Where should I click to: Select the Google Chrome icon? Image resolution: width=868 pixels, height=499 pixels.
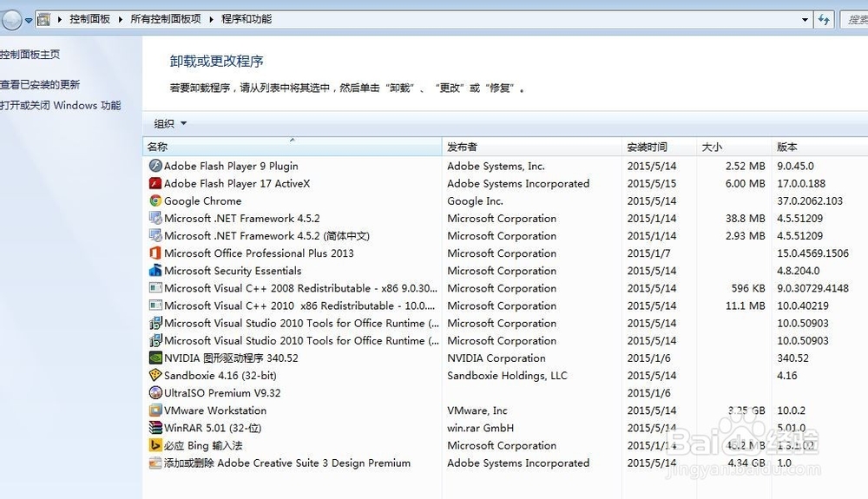(x=155, y=200)
